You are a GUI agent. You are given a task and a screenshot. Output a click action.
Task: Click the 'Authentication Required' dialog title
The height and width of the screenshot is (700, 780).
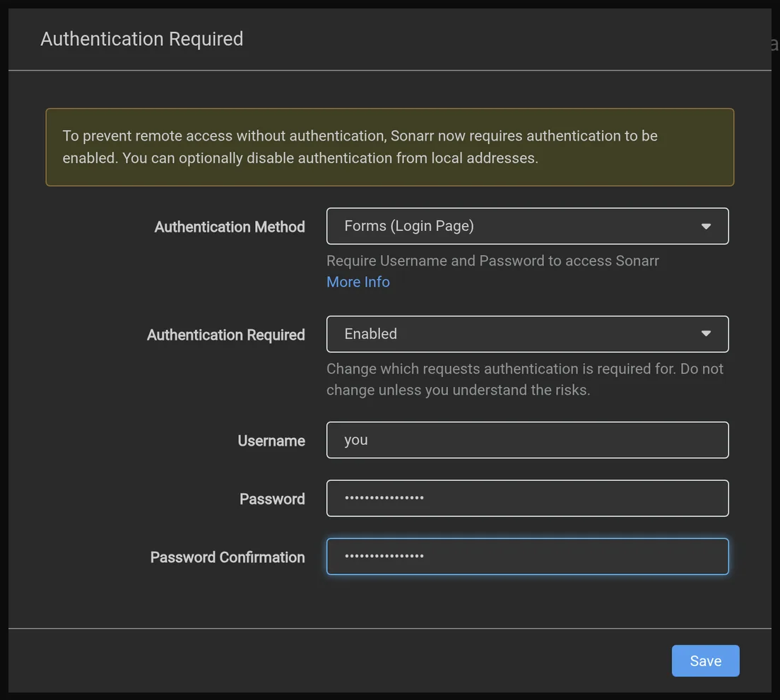[142, 39]
